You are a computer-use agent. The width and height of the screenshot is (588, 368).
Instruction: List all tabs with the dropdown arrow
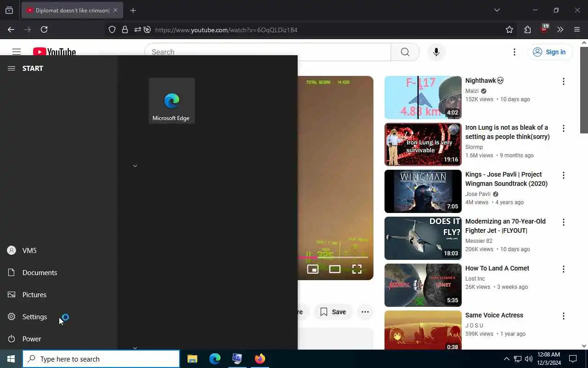pyautogui.click(x=497, y=10)
